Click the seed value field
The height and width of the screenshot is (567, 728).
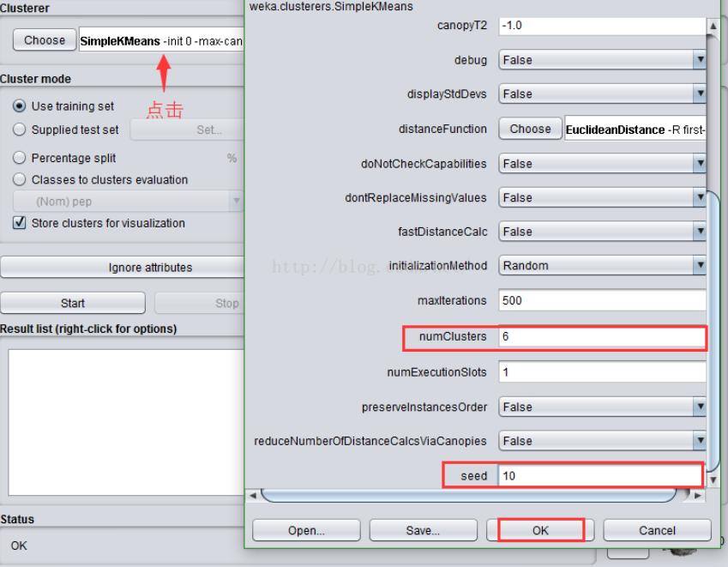(x=600, y=475)
